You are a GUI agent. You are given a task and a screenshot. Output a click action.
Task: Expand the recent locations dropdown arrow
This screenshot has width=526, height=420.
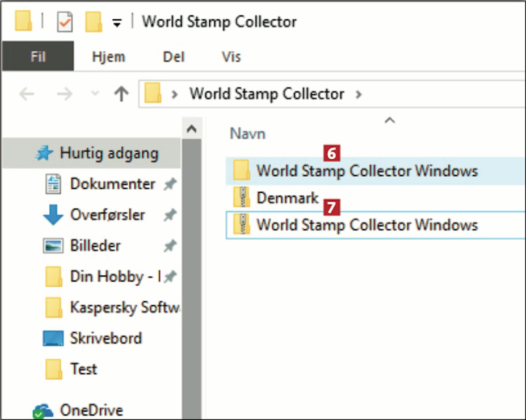point(95,94)
